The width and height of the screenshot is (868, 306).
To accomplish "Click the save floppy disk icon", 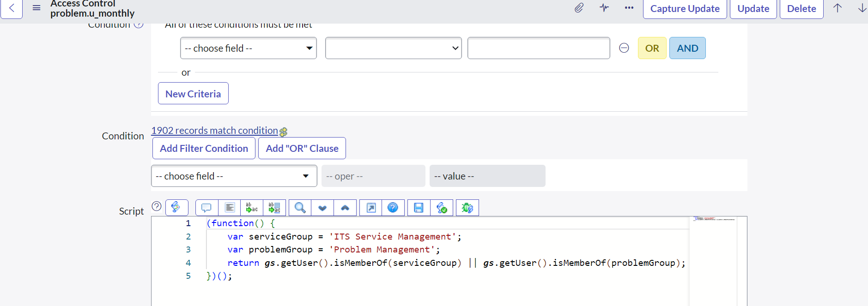I will [x=419, y=208].
